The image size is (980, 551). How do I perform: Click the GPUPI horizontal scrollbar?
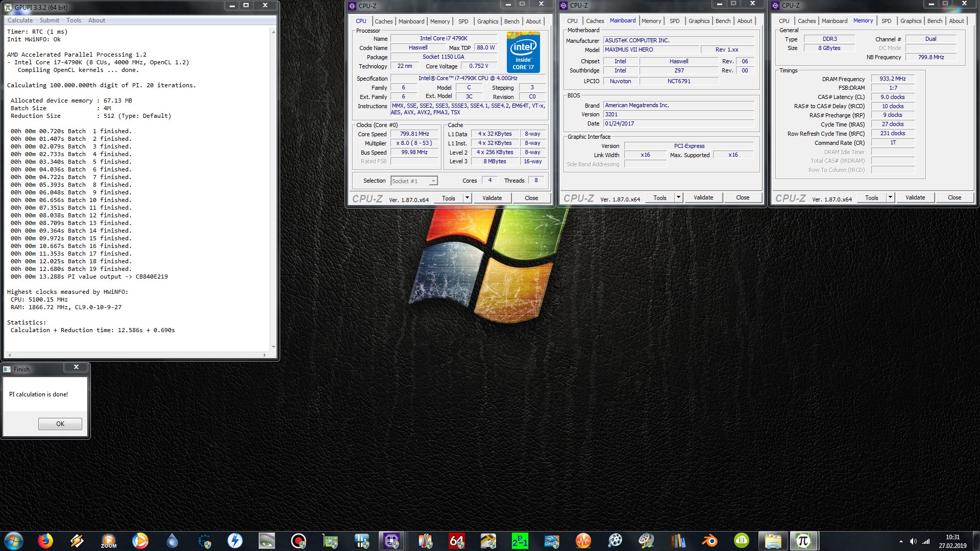[x=137, y=355]
